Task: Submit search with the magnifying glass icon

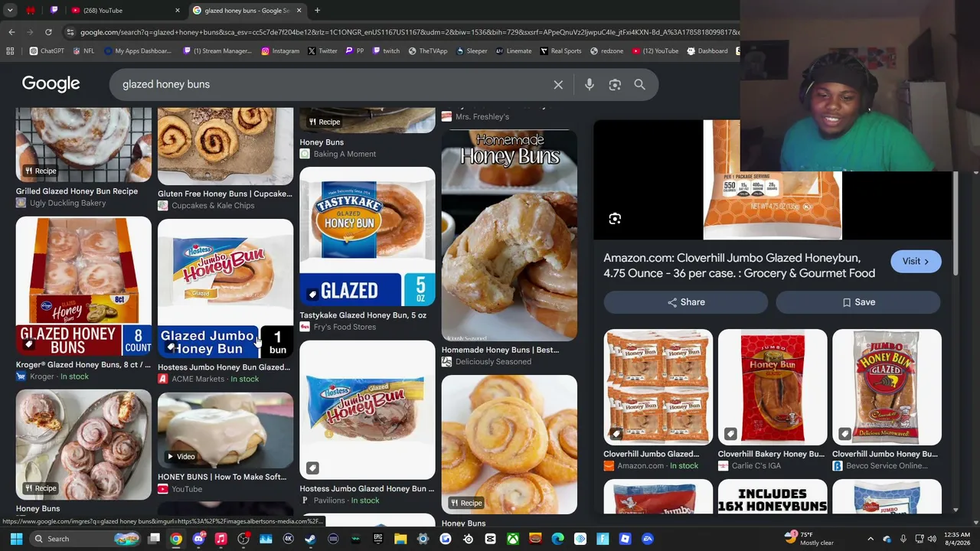Action: click(639, 85)
